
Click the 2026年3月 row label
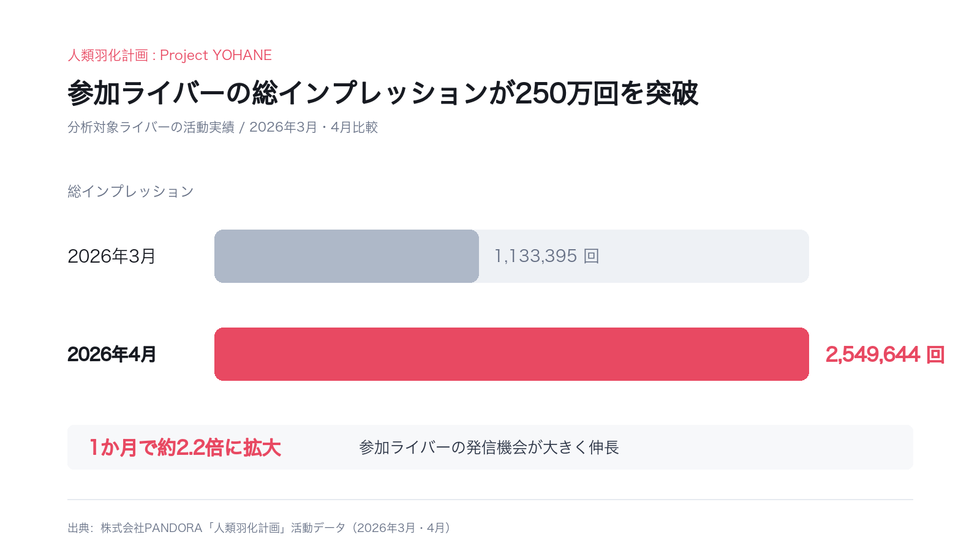click(x=111, y=256)
